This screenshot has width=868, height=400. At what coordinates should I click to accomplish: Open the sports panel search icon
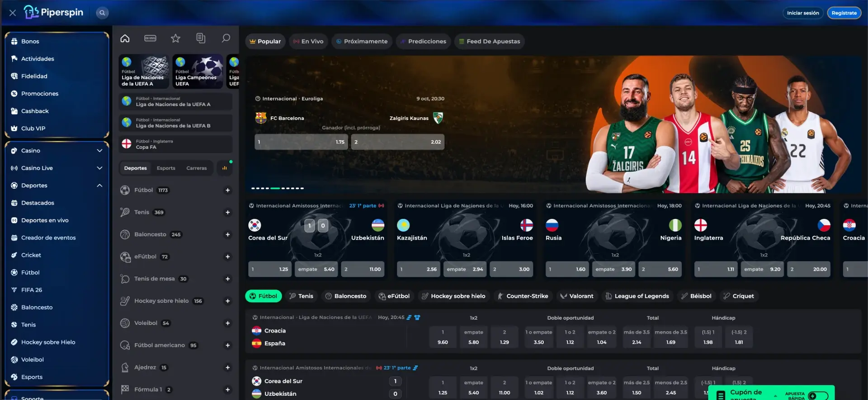[226, 38]
